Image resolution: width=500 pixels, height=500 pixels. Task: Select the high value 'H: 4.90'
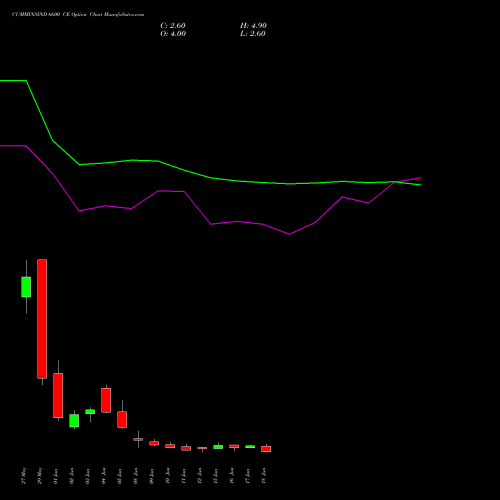[253, 26]
